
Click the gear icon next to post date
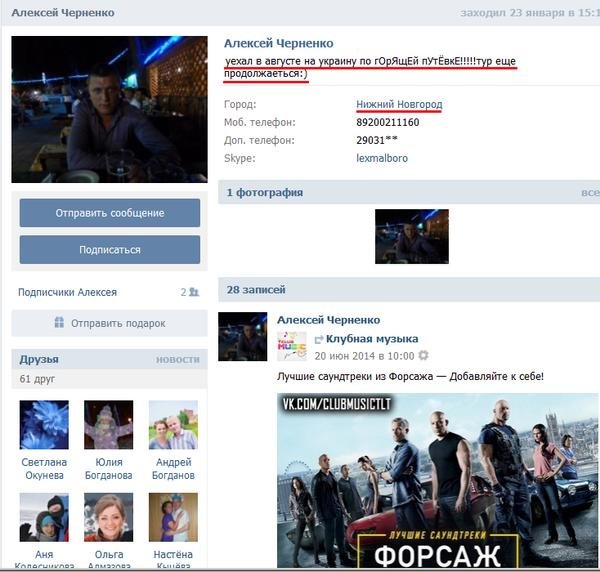(x=423, y=356)
